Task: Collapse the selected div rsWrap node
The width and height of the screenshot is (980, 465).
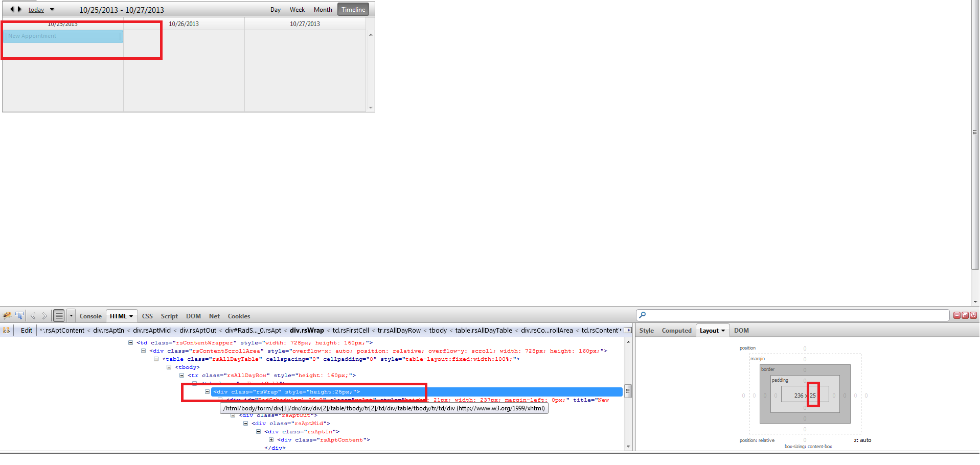Action: pos(207,392)
